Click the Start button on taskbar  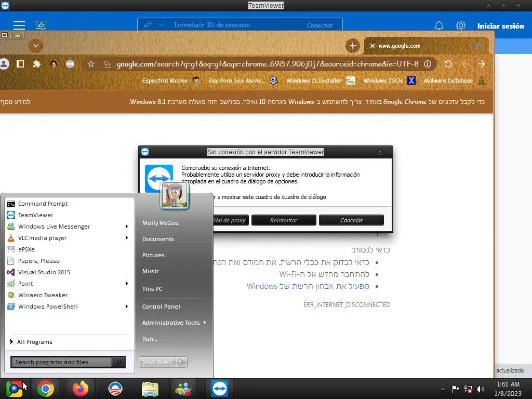coord(14,389)
